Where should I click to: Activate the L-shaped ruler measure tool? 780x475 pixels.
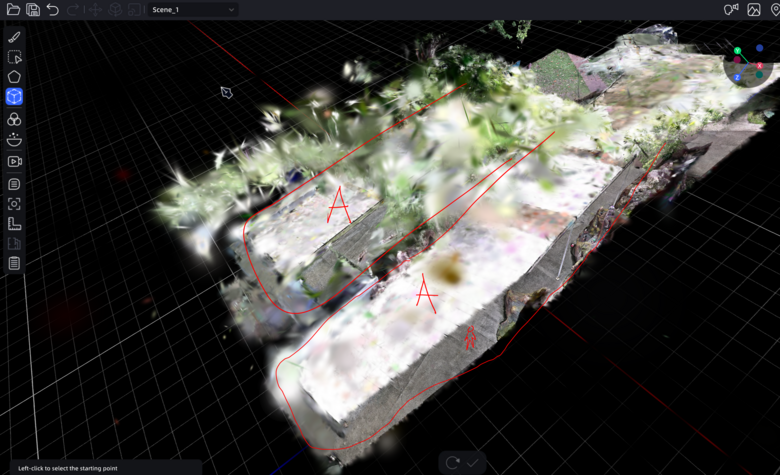(14, 224)
